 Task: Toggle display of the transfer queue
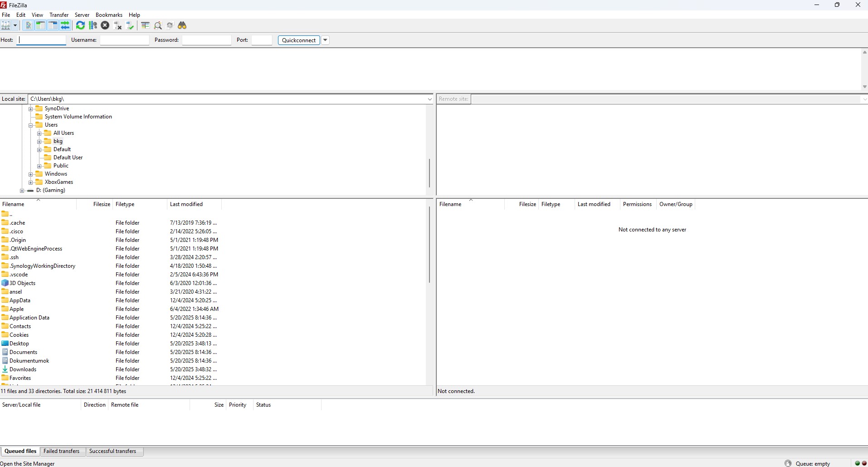(x=65, y=25)
